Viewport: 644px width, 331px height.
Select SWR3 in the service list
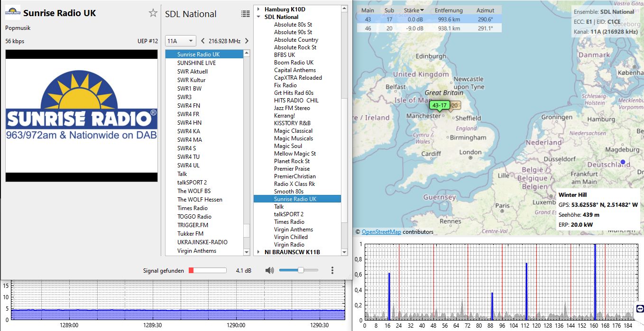[184, 97]
